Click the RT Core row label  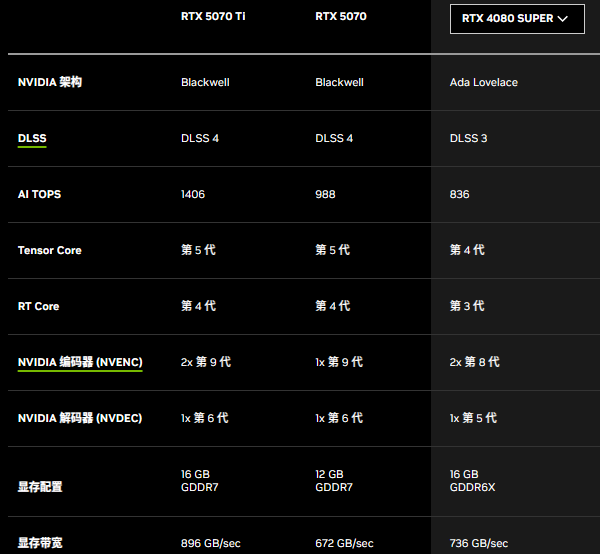[38, 306]
